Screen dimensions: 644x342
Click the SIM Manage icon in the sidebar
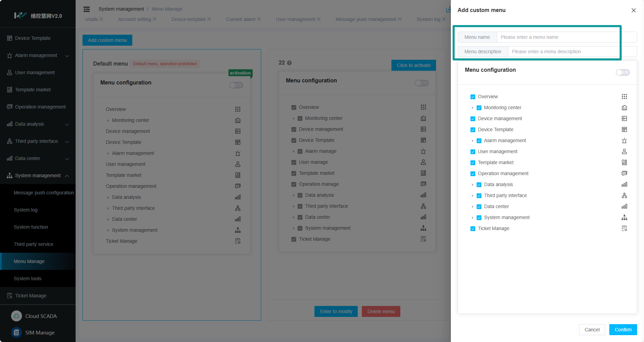16,332
